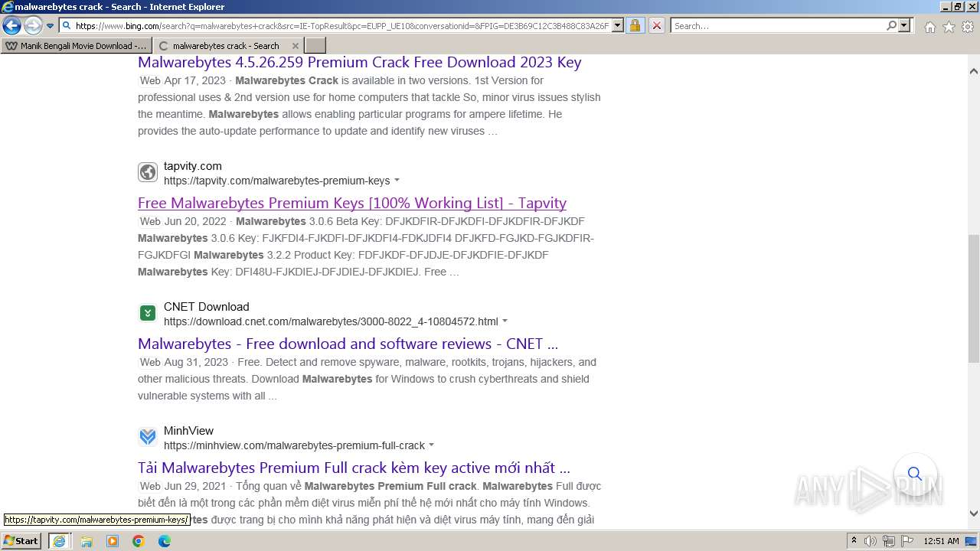Open the search provider dropdown
Screen dimensions: 980x551
pyautogui.click(x=904, y=25)
